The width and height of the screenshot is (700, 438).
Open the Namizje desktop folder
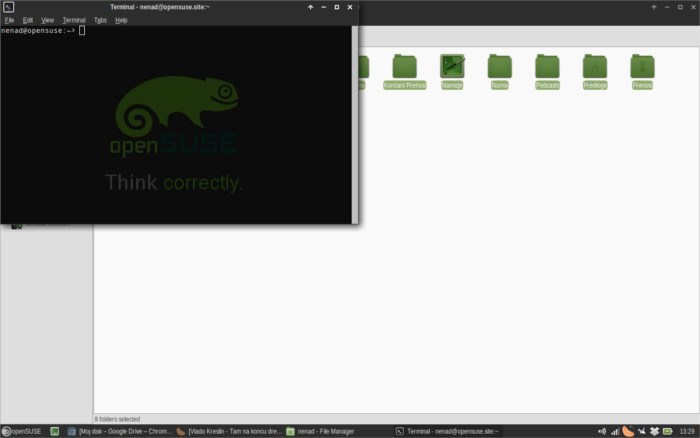[452, 71]
